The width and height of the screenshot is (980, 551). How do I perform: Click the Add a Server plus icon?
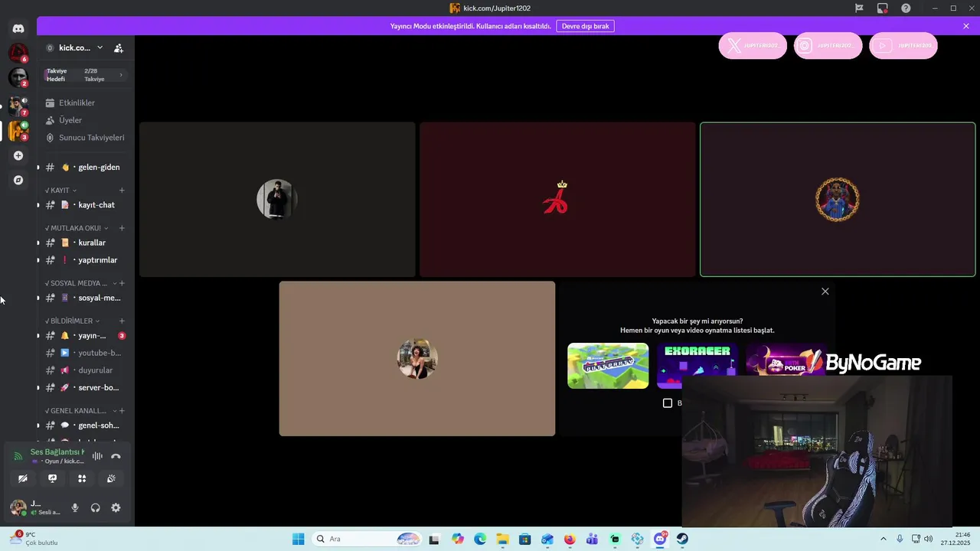click(18, 155)
